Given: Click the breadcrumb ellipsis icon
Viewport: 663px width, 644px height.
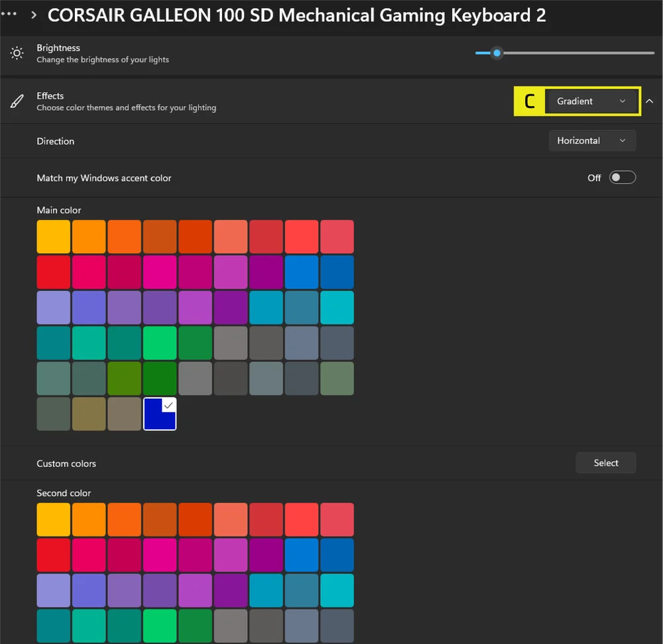Looking at the screenshot, I should click(x=9, y=15).
